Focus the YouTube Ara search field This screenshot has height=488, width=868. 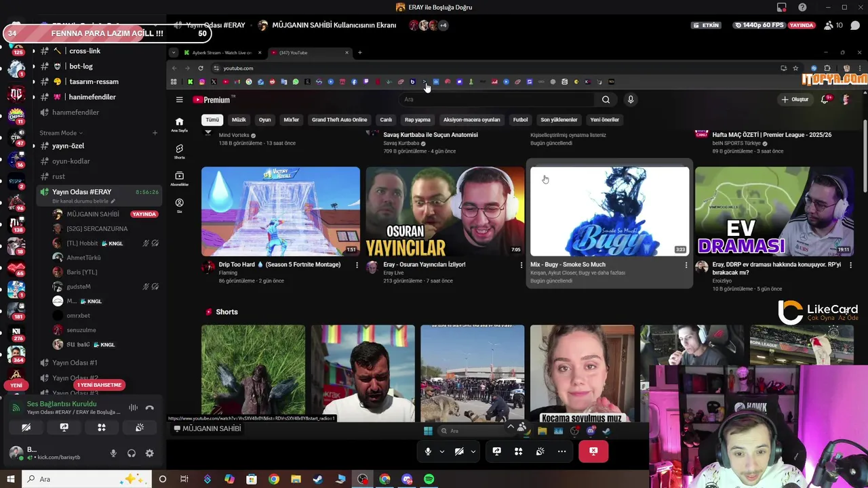pos(498,100)
